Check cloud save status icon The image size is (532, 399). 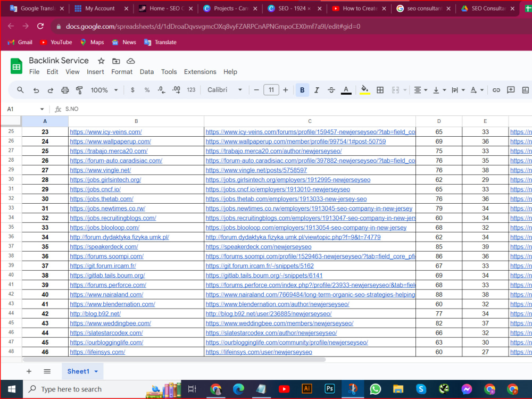(x=131, y=61)
